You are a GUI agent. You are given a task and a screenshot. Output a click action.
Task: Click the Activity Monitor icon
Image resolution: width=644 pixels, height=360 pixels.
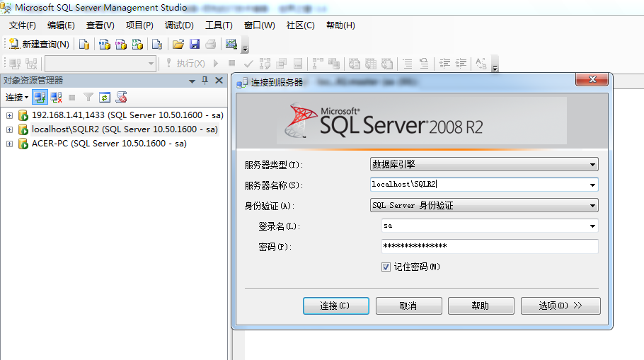(x=231, y=44)
